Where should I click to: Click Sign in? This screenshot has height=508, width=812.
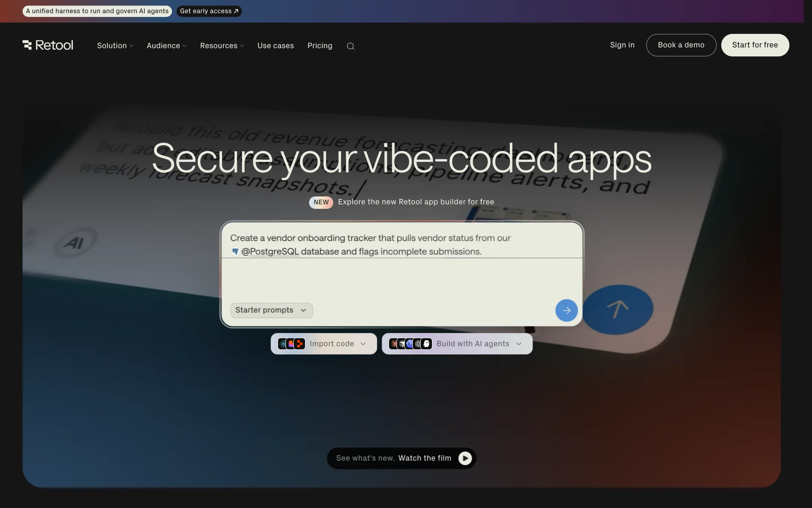(622, 45)
